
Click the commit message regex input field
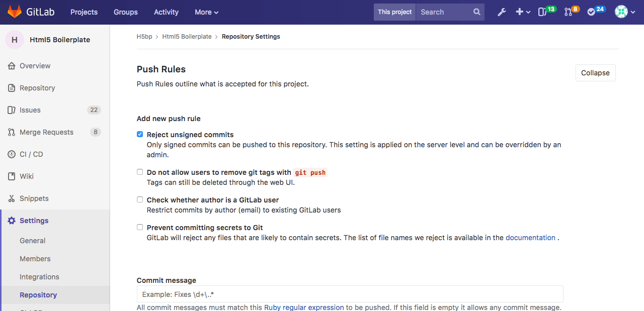(x=350, y=294)
